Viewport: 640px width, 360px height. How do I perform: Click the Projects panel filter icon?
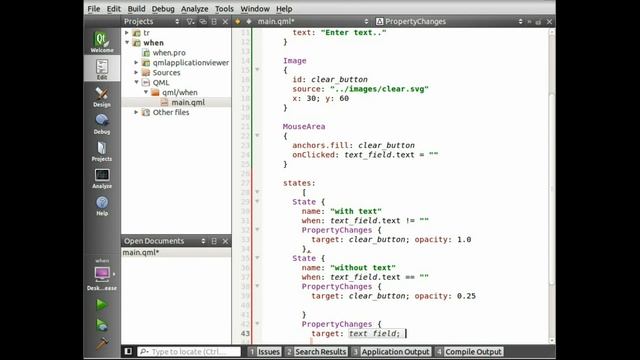coord(190,22)
